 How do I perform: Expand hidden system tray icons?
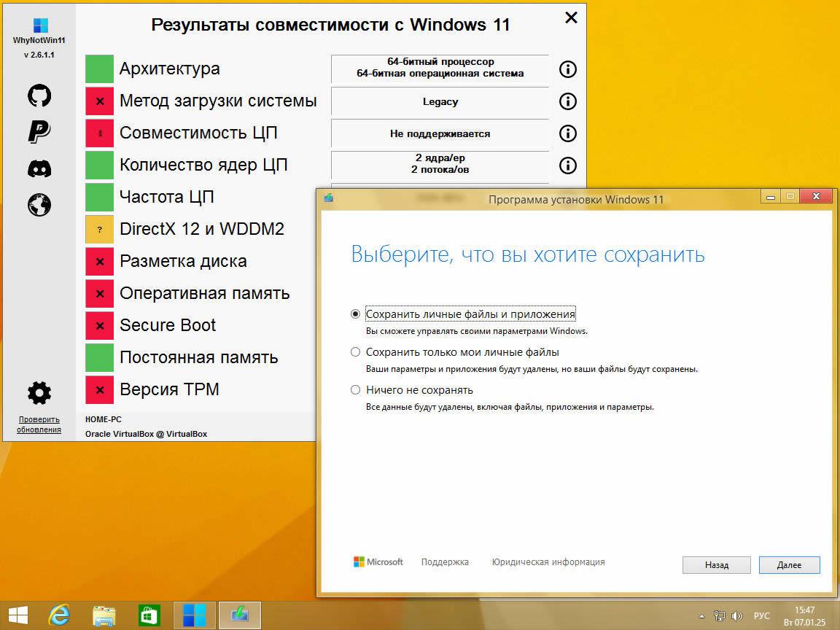click(x=703, y=615)
